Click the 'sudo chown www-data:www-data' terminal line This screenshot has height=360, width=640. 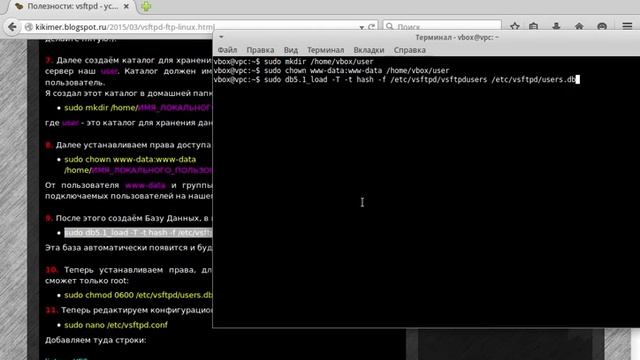[331, 71]
